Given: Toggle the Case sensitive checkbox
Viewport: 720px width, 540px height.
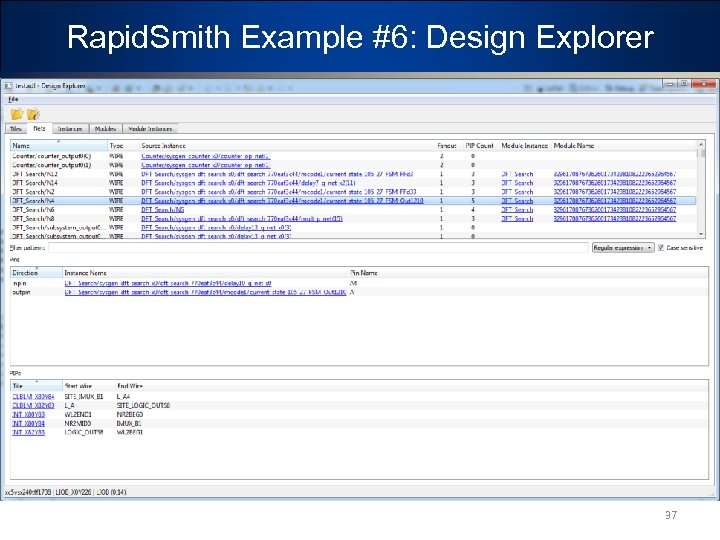Looking at the screenshot, I should [x=660, y=247].
